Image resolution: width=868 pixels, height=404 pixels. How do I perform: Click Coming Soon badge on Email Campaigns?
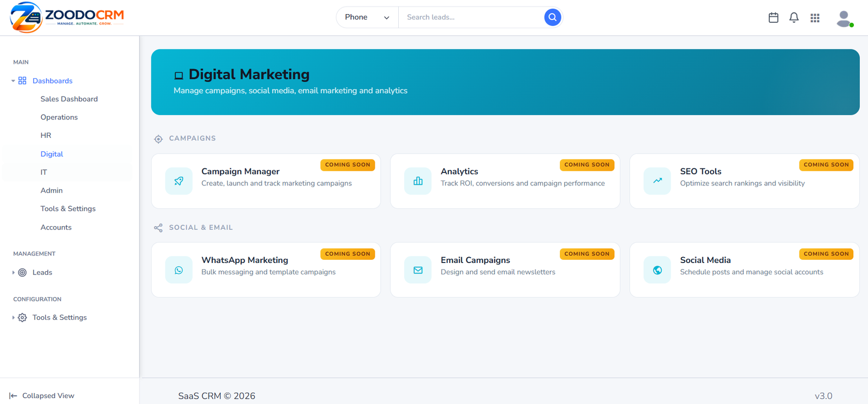[x=587, y=254]
